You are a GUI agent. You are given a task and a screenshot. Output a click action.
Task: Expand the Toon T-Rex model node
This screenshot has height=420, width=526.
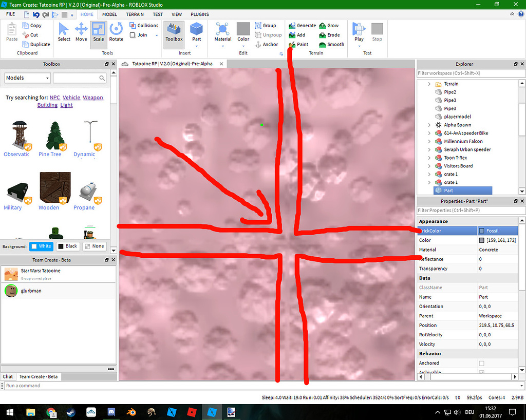pyautogui.click(x=429, y=158)
